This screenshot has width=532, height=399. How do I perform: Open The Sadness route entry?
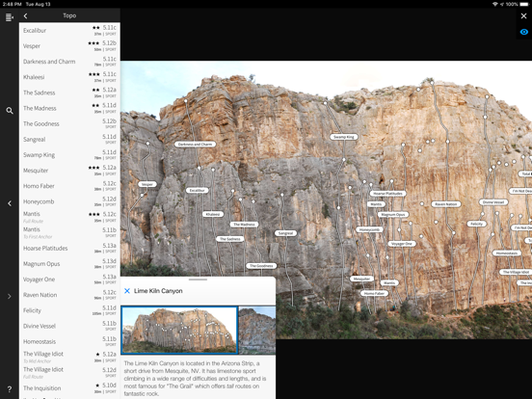69,93
